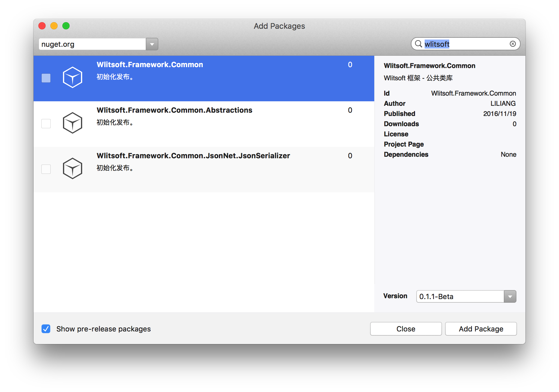
Task: Clear the wlitsoft search text
Action: pyautogui.click(x=513, y=44)
